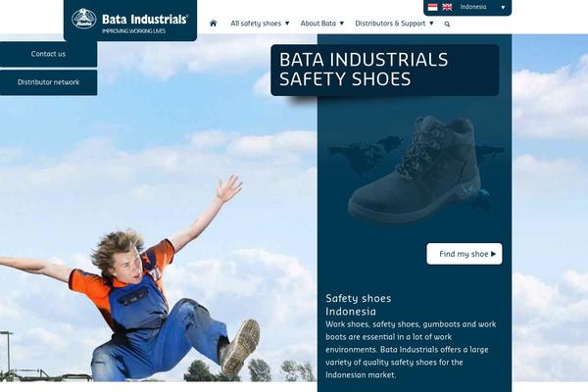
Task: Click arrow beside Distributors & Support
Action: point(431,24)
